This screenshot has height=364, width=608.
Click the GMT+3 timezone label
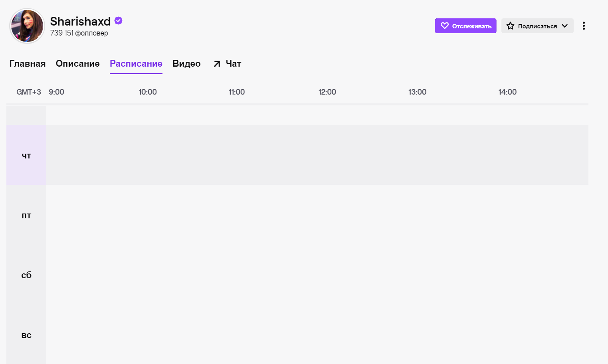(29, 92)
